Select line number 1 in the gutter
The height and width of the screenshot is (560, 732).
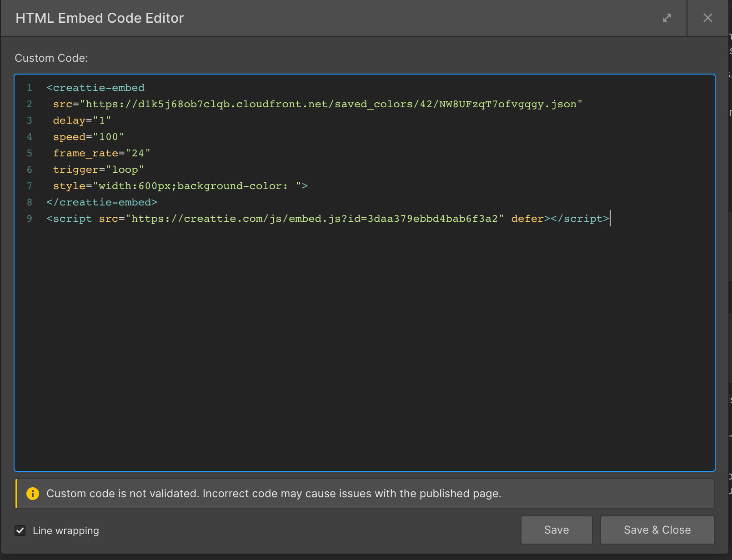29,88
